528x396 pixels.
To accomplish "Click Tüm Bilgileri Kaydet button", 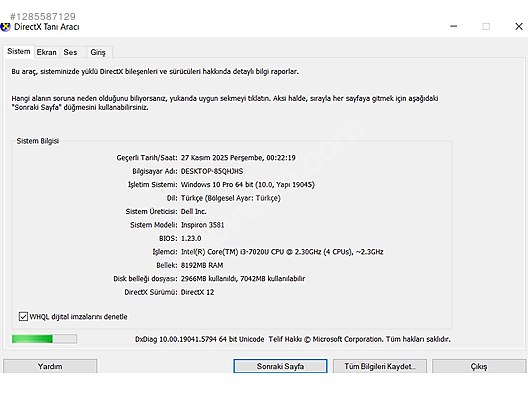I will tap(380, 366).
